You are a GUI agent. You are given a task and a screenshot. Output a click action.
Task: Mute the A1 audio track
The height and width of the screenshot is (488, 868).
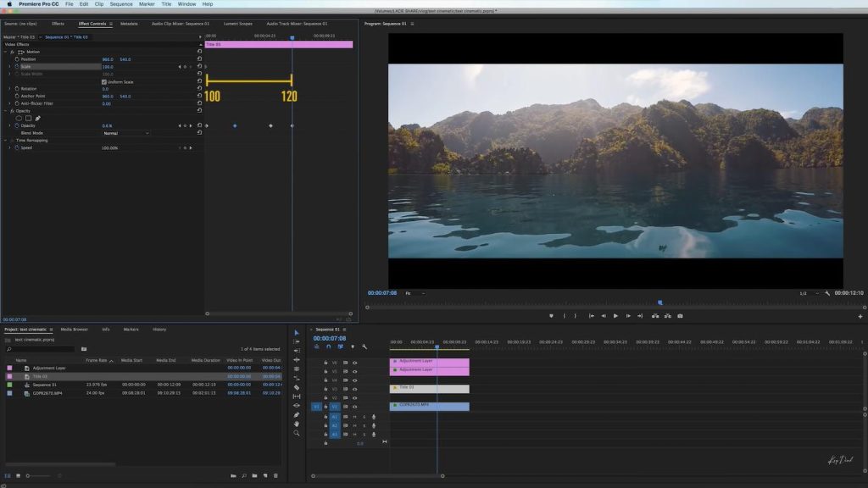coord(355,417)
